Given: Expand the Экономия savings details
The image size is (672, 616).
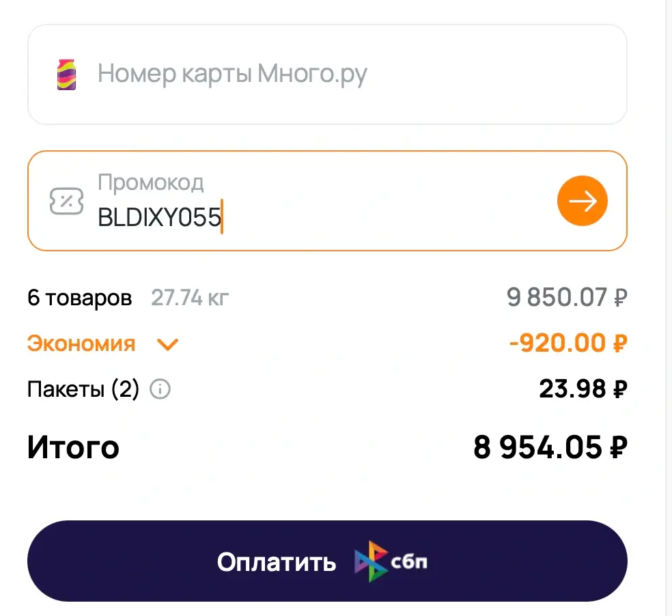Looking at the screenshot, I should 81,344.
